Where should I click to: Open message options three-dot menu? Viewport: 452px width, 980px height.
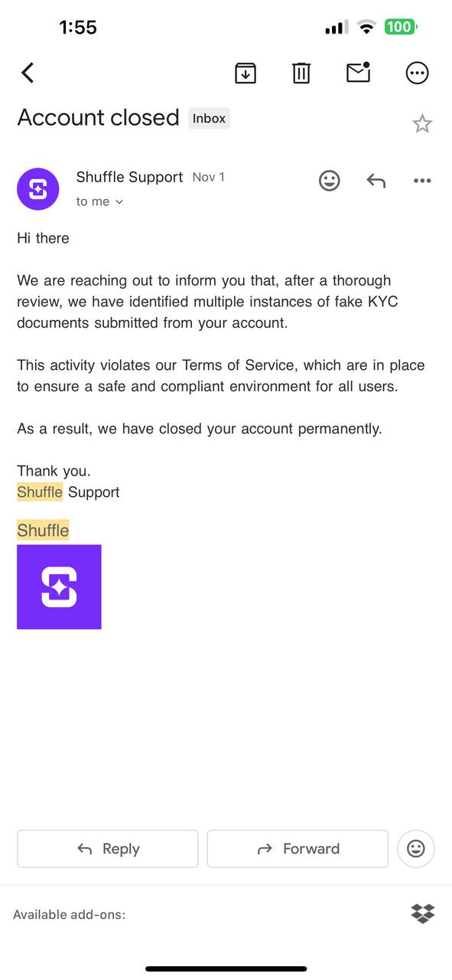point(422,181)
